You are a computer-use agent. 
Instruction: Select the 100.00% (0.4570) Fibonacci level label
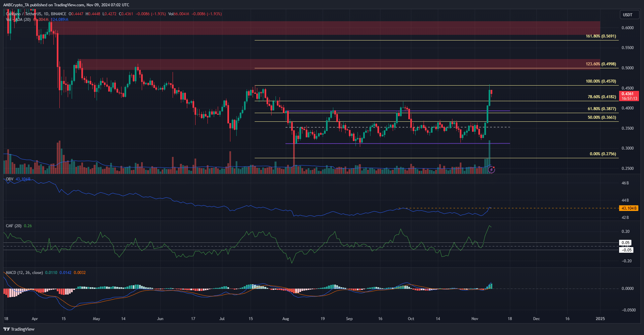point(601,81)
